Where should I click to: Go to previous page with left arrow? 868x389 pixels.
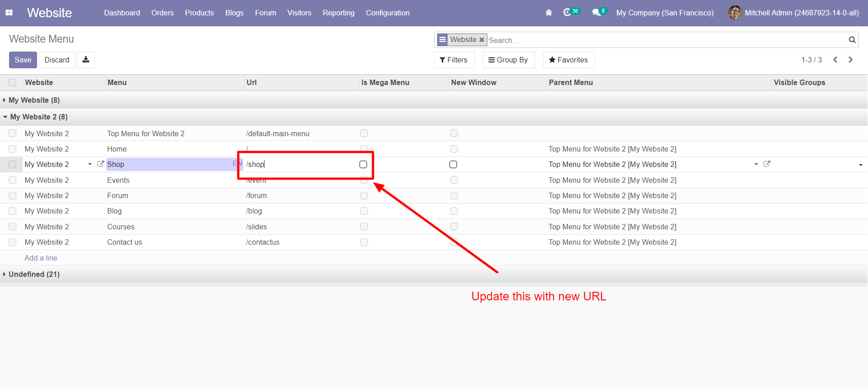pyautogui.click(x=835, y=60)
